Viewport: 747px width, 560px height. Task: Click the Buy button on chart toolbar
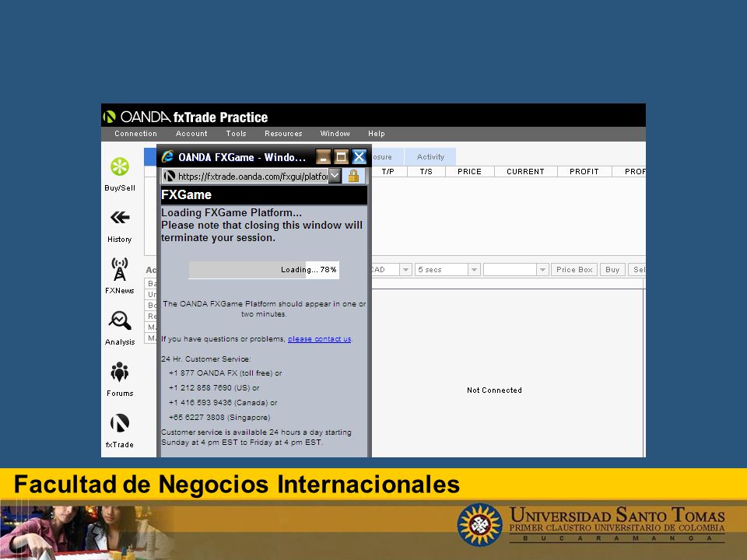point(612,270)
